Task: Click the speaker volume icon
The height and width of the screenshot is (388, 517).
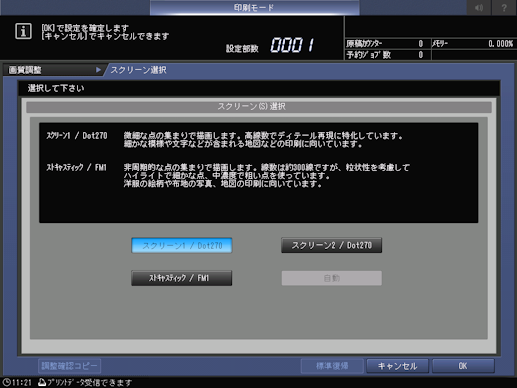Action: 479,8
